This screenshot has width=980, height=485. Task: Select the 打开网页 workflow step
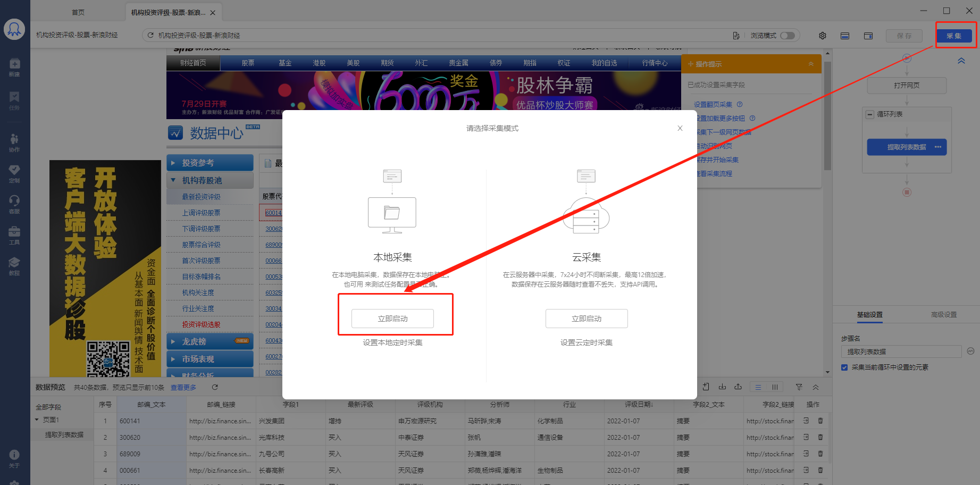coord(907,85)
